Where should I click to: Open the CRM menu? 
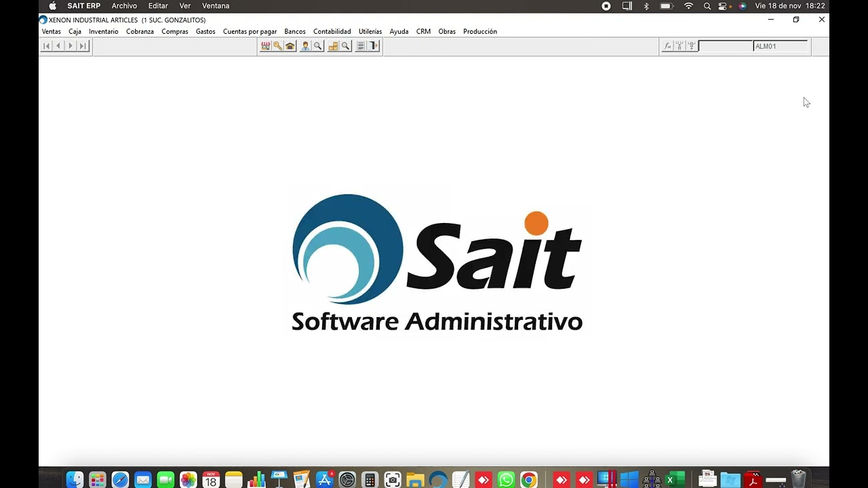423,31
